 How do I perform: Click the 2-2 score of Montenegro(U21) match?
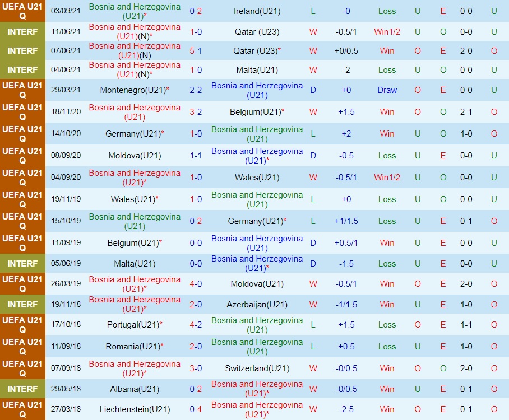pyautogui.click(x=196, y=90)
